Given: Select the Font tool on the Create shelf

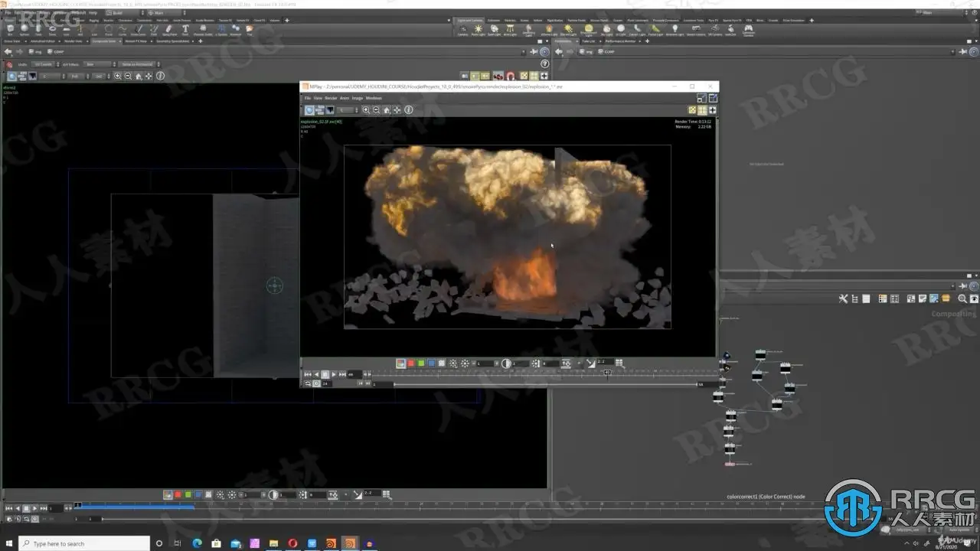Looking at the screenshot, I should [185, 30].
